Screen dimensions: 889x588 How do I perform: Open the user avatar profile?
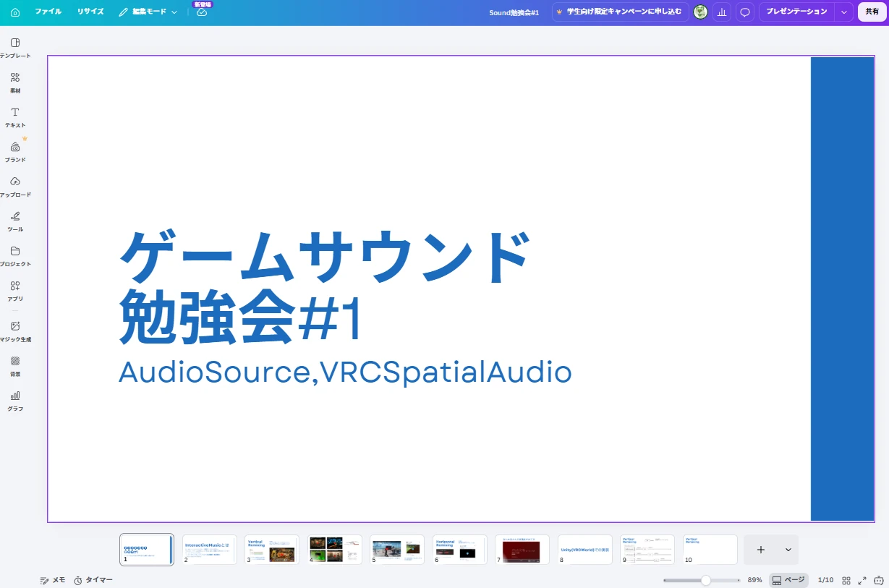tap(700, 12)
